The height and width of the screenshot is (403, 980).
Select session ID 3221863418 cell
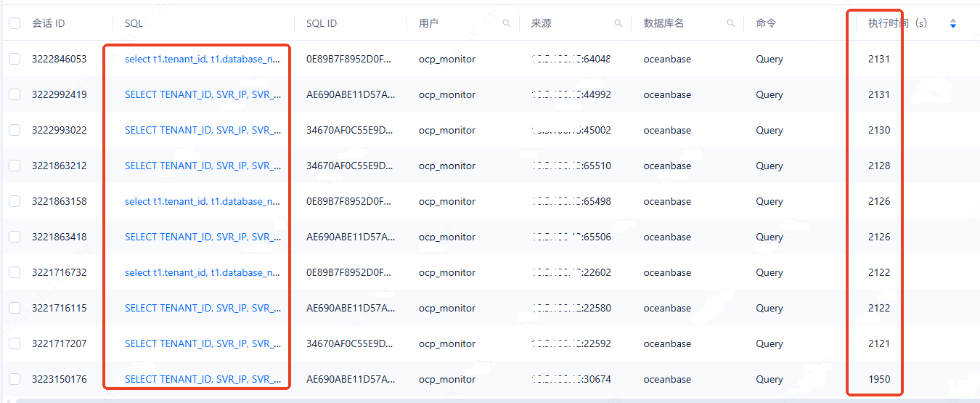click(59, 237)
